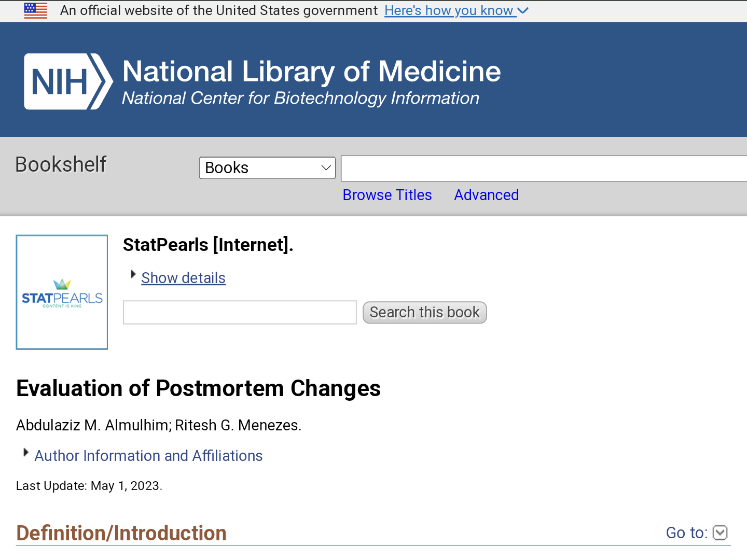Click the StatPearls crown logo cover
Screen dimensions: 747x560
click(x=62, y=292)
